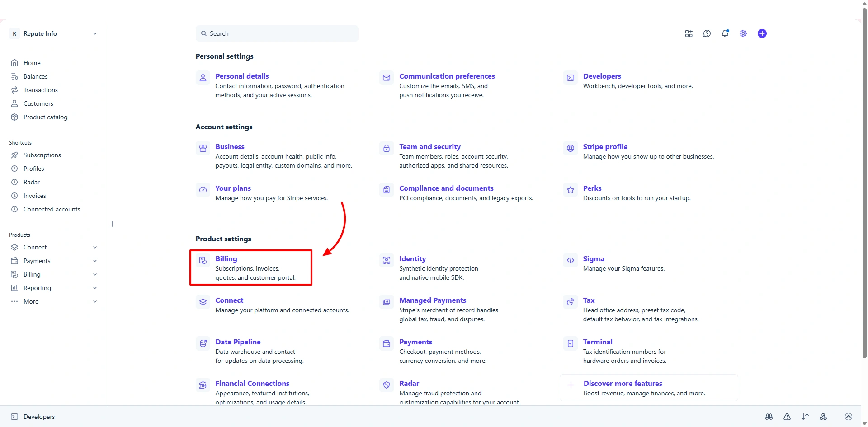868x427 pixels.
Task: Open Subscriptions shortcut in sidebar
Action: (x=42, y=155)
